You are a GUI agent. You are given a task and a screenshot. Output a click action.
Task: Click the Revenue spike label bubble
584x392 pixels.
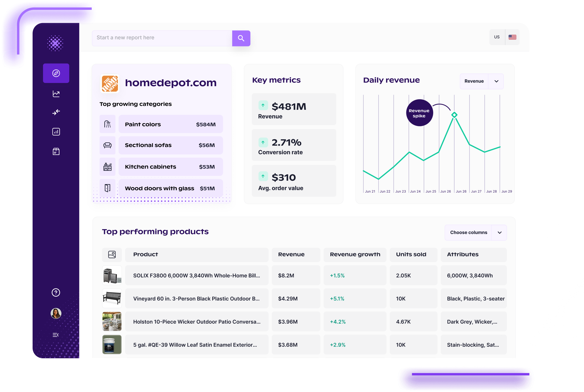tap(419, 113)
